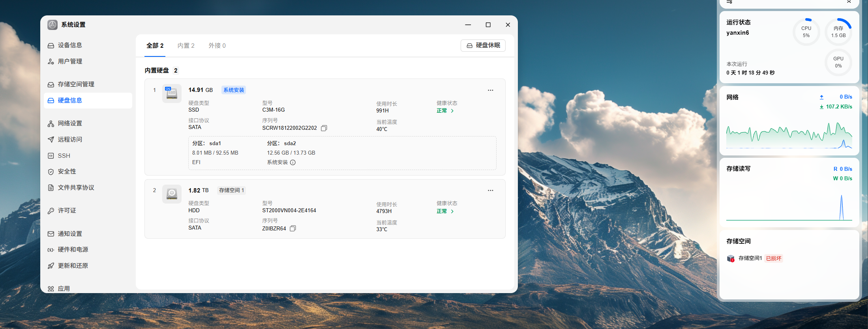Screen dimensions: 868x329
Task: Open more options for the 1.82 TB disk
Action: tap(490, 191)
